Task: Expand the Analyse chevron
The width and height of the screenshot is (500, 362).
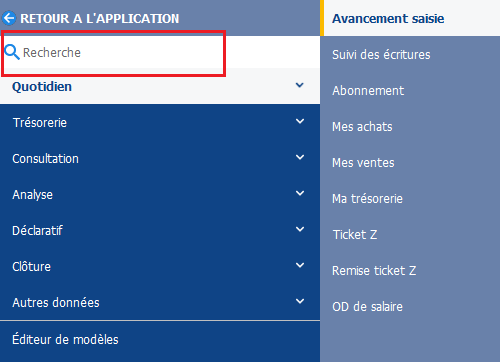Action: click(x=300, y=193)
